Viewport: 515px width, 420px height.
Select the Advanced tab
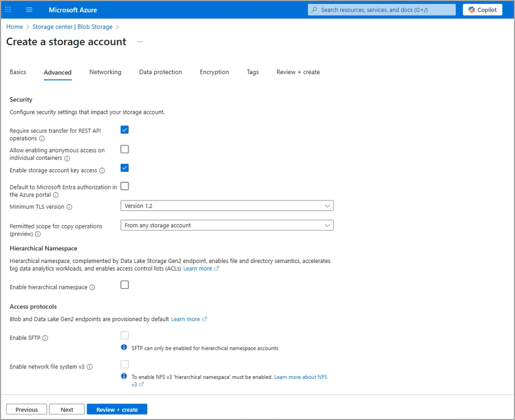58,72
